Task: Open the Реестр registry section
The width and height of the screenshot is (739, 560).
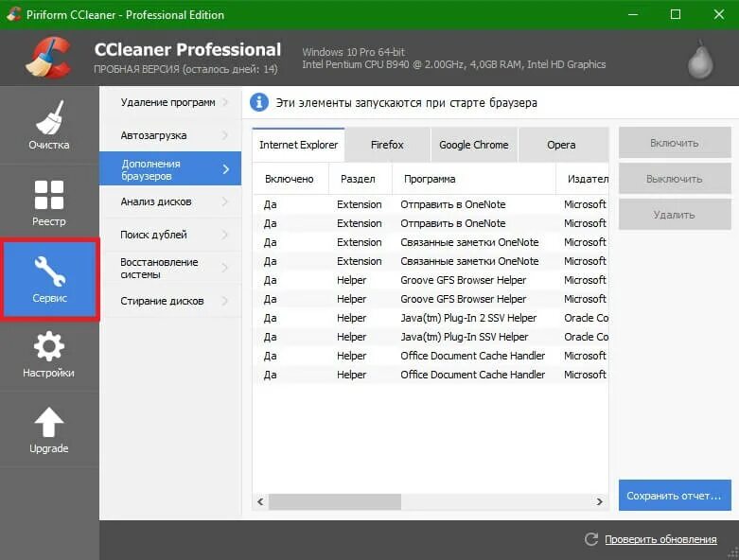Action: 49,202
